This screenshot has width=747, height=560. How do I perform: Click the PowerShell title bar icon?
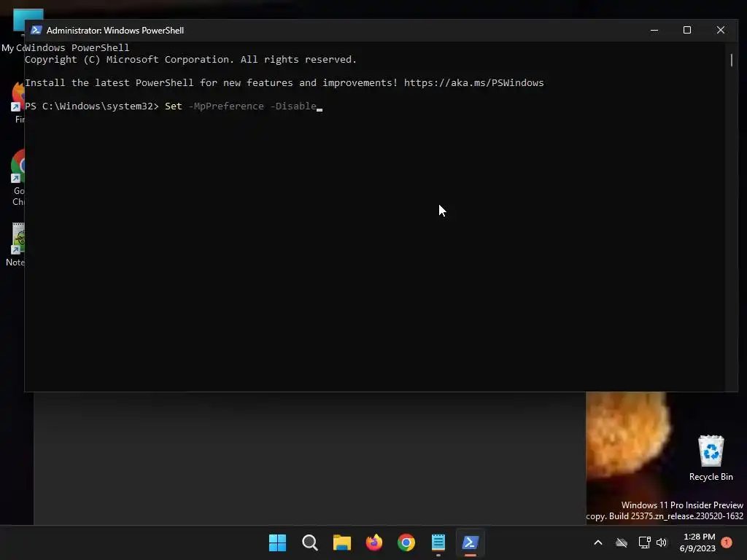click(36, 30)
